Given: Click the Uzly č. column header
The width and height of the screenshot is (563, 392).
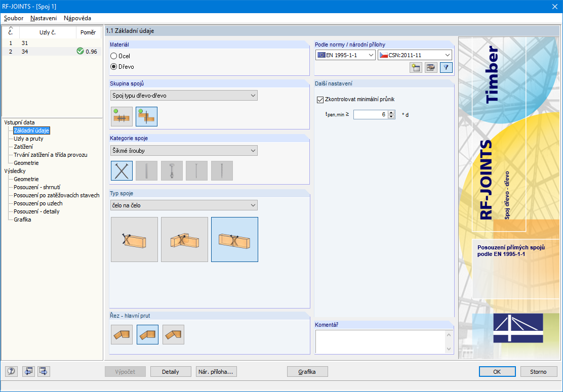Looking at the screenshot, I should pyautogui.click(x=48, y=32).
